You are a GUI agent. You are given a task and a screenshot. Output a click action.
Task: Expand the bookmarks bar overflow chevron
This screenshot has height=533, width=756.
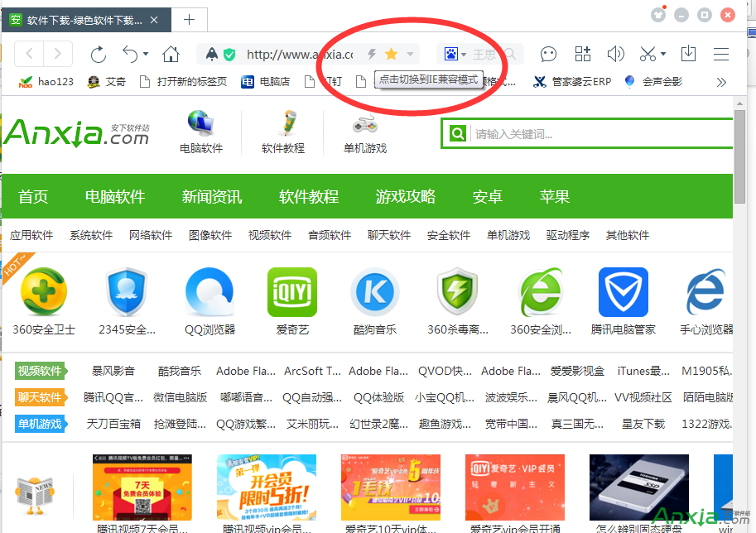pos(721,83)
